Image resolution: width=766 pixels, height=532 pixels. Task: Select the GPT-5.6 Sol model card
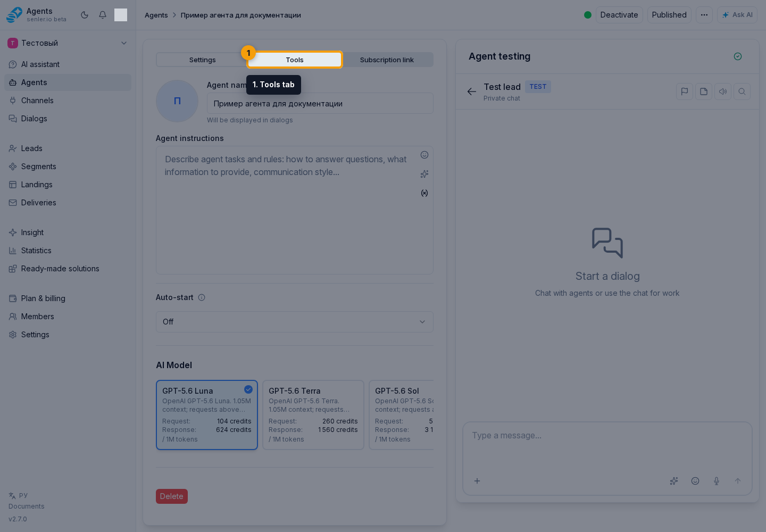[402, 415]
